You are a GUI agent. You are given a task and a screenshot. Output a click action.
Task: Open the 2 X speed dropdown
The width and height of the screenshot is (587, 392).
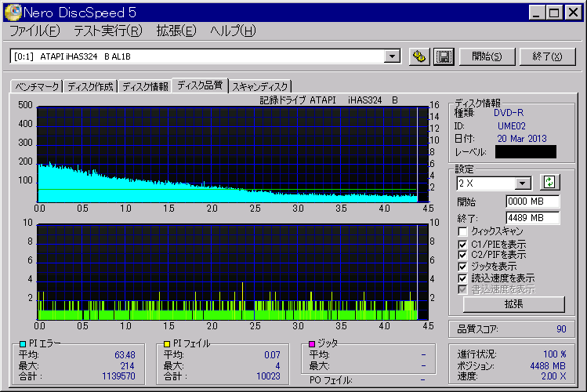pos(523,183)
